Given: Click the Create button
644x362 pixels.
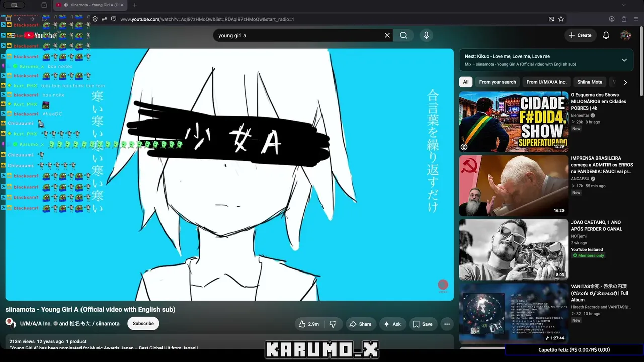Looking at the screenshot, I should (580, 35).
